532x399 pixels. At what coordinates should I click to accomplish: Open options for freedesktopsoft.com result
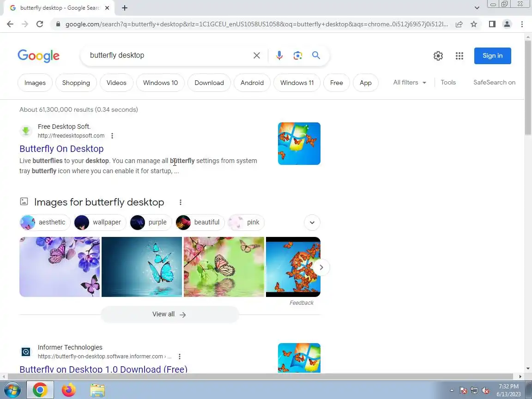pos(112,136)
